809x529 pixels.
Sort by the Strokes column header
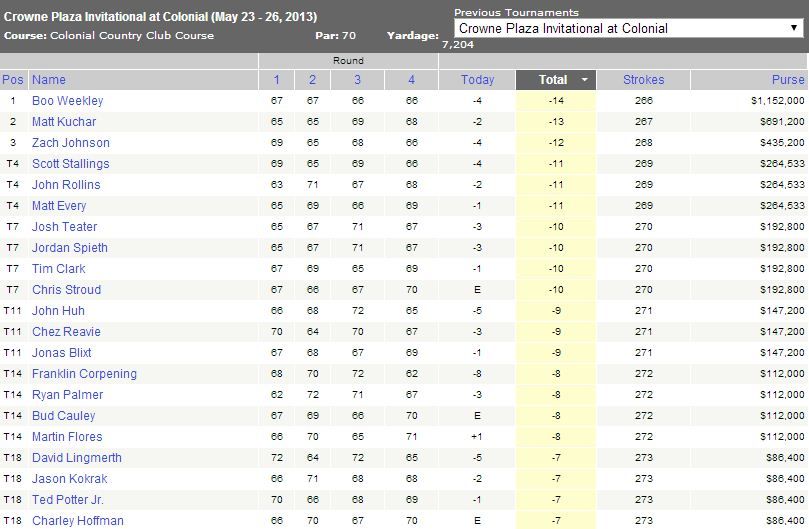[643, 79]
